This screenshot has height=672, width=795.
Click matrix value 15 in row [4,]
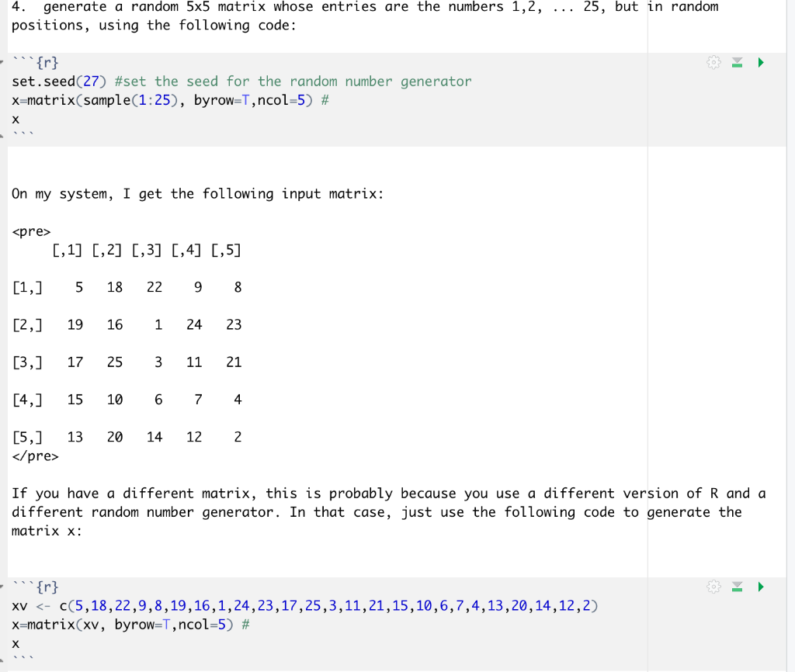tap(75, 400)
